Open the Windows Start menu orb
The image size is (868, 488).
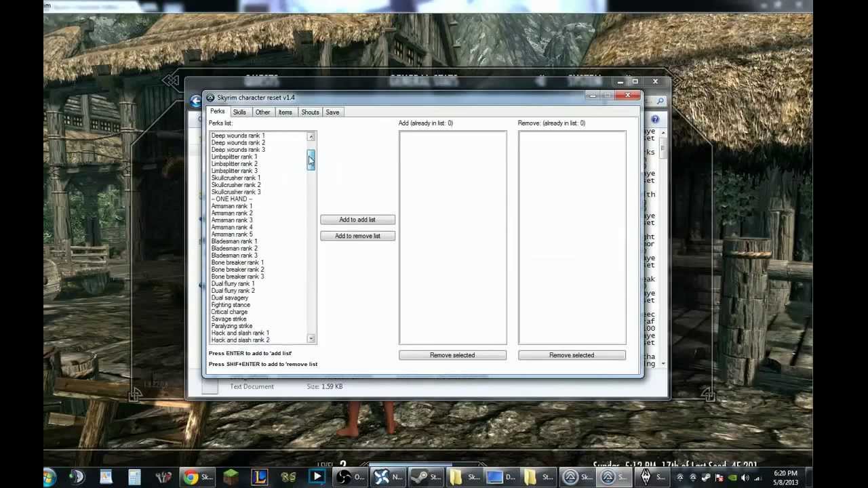click(x=50, y=476)
